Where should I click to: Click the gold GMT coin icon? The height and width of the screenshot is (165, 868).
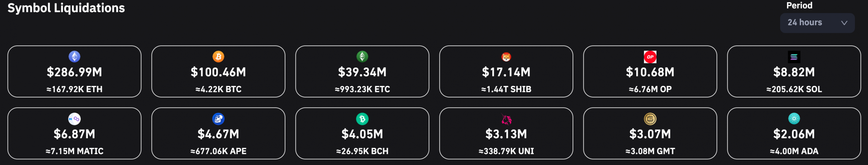pyautogui.click(x=650, y=119)
